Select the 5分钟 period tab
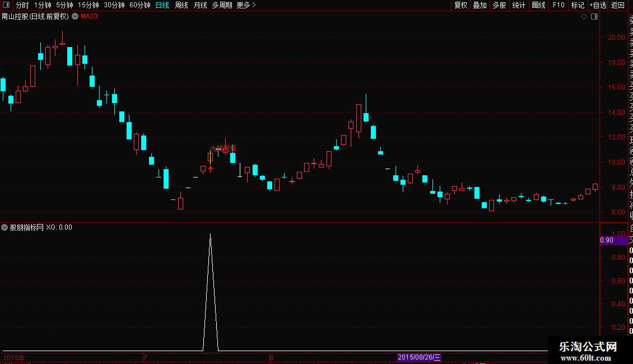Image resolution: width=633 pixels, height=364 pixels. (x=64, y=5)
